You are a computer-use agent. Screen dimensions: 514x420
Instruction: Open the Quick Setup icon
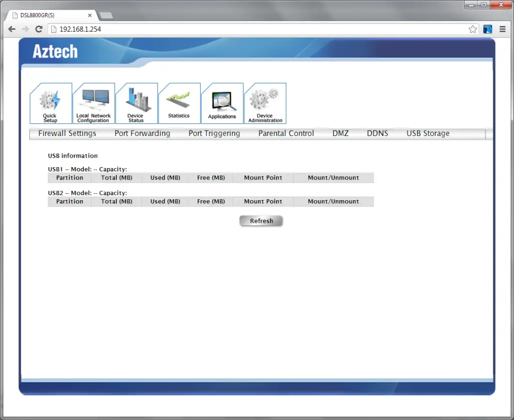pos(51,103)
